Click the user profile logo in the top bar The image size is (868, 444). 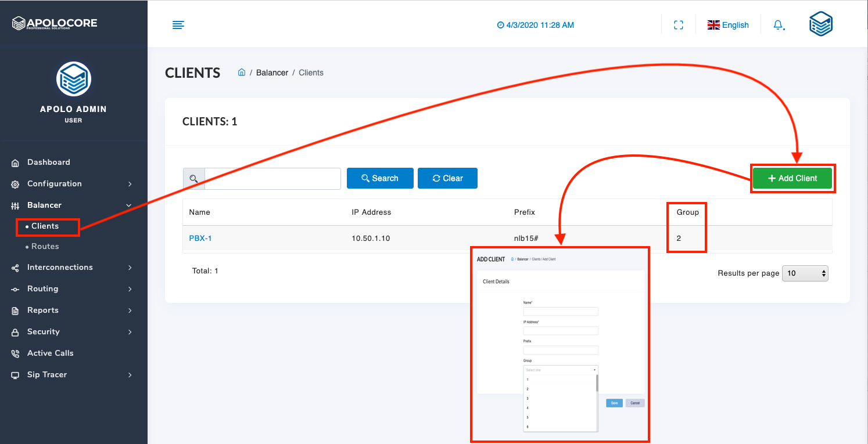coord(820,24)
